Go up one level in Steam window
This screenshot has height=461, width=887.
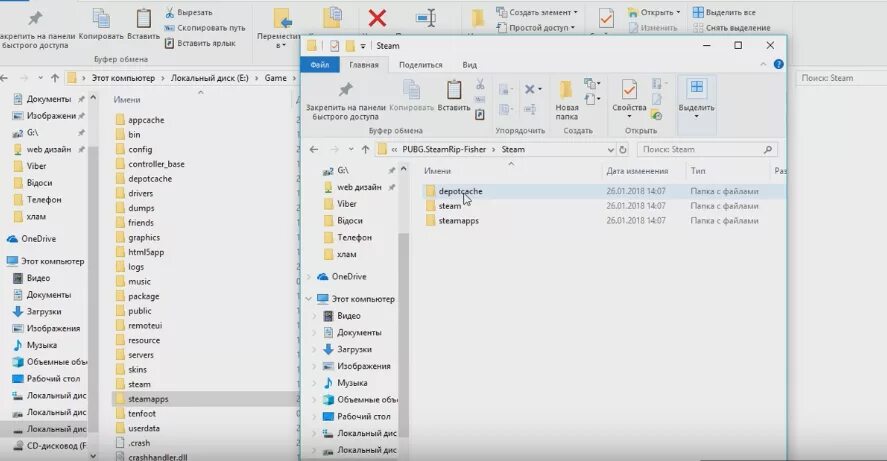click(x=365, y=149)
